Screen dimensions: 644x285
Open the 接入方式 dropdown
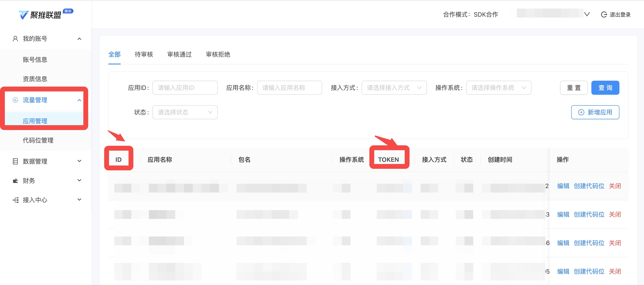click(394, 88)
